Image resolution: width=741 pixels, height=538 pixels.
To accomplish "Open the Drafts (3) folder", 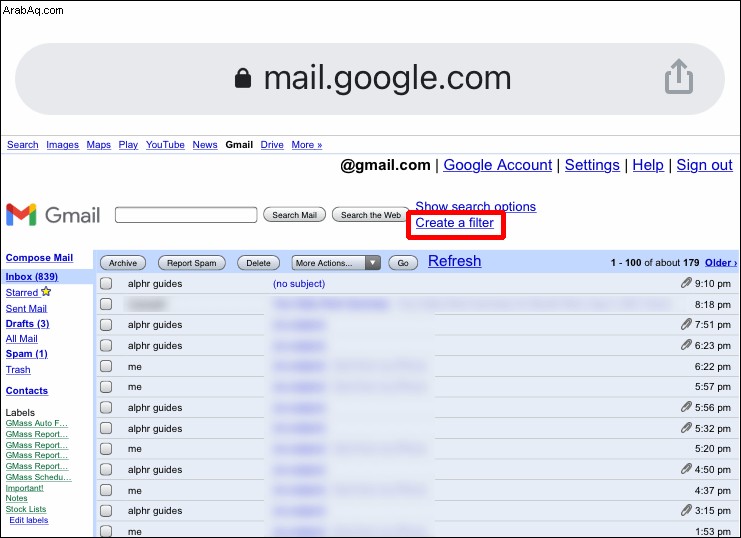I will click(x=27, y=324).
